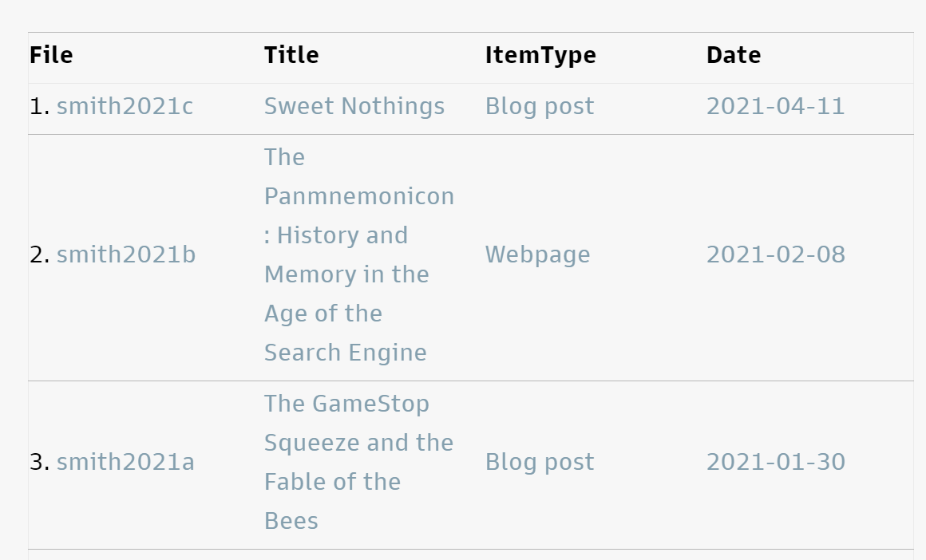926x560 pixels.
Task: Open The Panmnemonicon title link
Action: [x=359, y=255]
